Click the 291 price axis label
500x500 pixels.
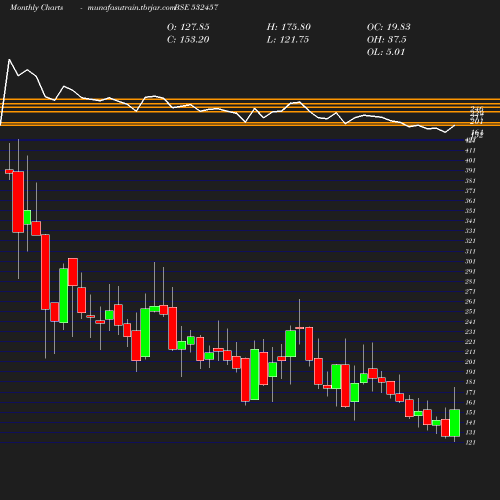click(470, 272)
